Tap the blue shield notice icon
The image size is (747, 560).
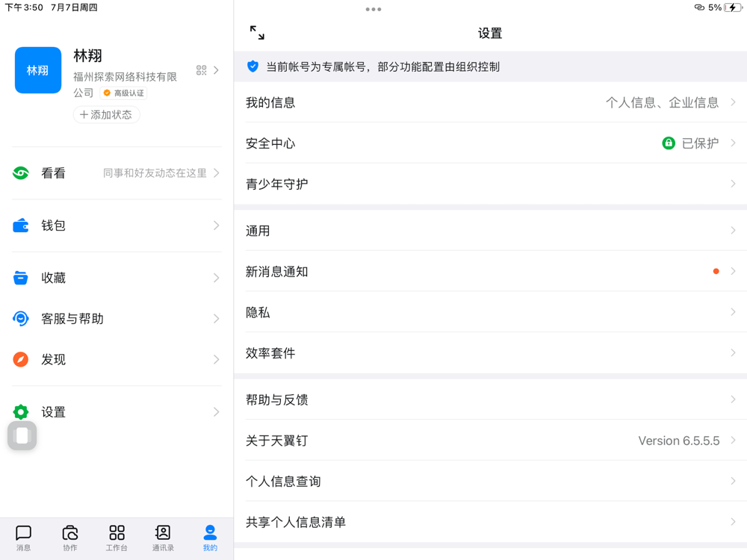pyautogui.click(x=252, y=66)
